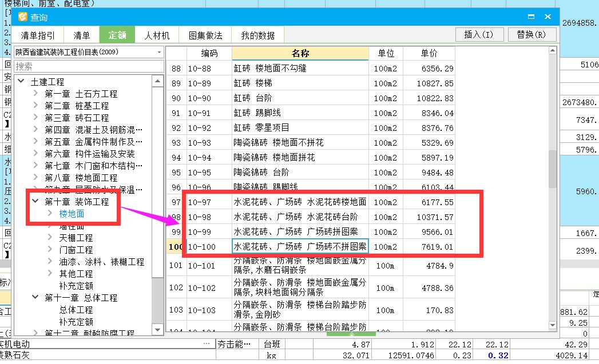The height and width of the screenshot is (364, 599).
Task: Select 补充定额 under 装饰工程
Action: coord(76,286)
